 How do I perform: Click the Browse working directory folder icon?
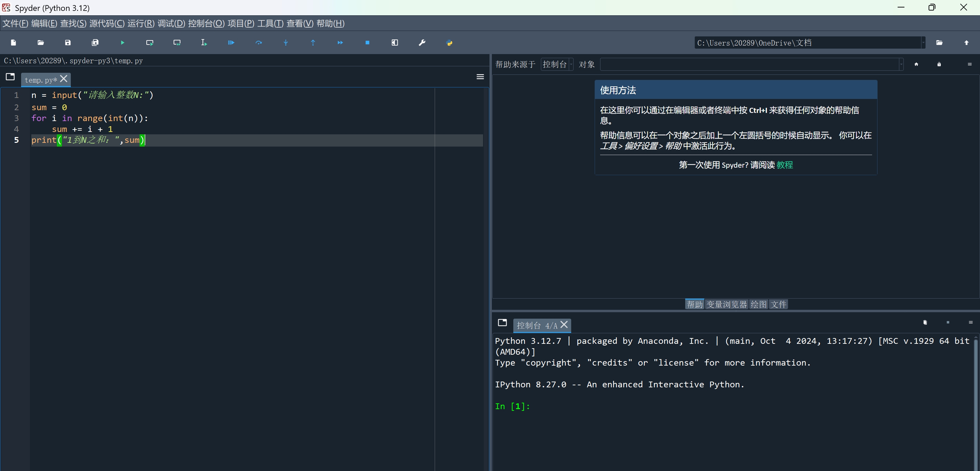[939, 43]
